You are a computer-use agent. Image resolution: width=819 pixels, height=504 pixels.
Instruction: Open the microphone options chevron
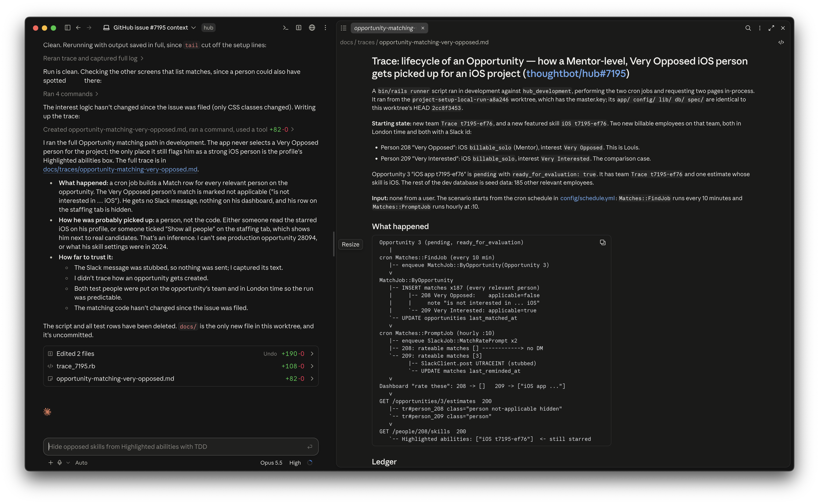click(x=68, y=463)
